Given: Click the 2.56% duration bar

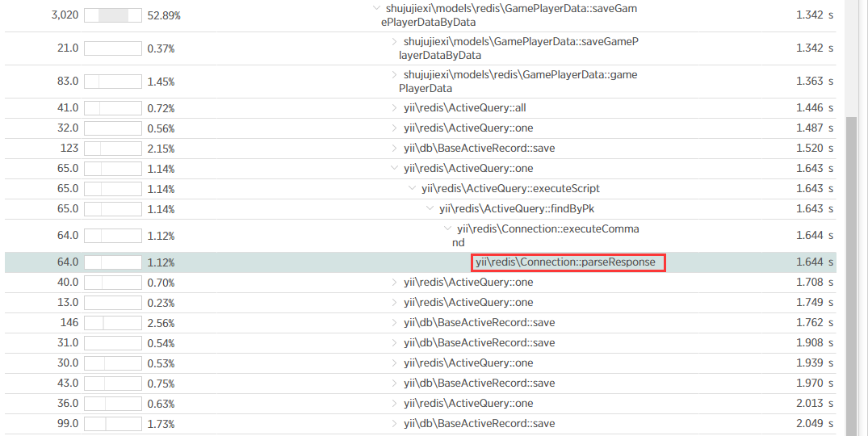Looking at the screenshot, I should point(113,323).
